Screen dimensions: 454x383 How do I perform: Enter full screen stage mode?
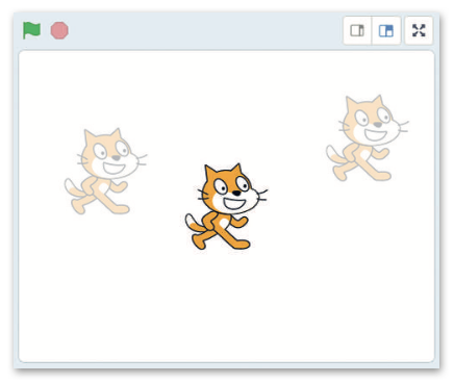419,31
